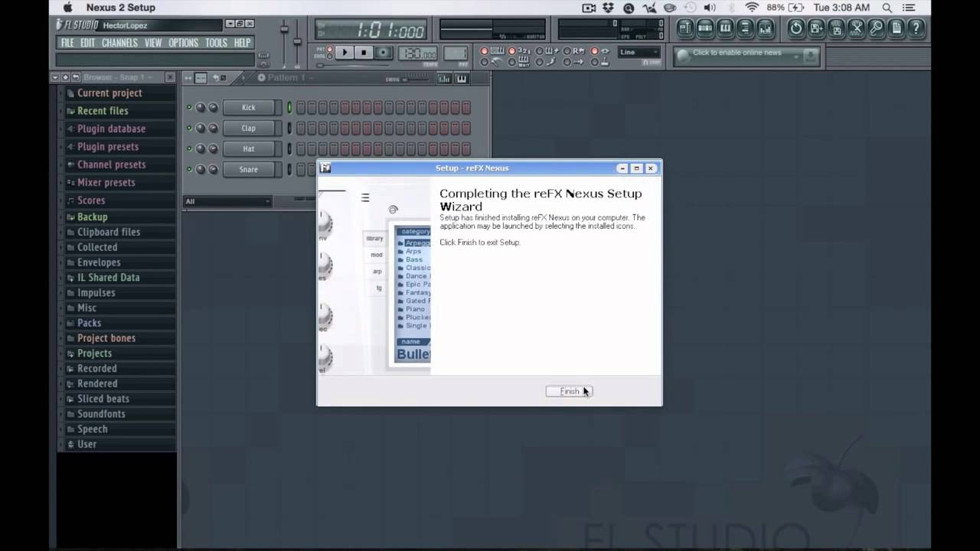
Task: Open the Playlist view icon
Action: click(x=685, y=28)
